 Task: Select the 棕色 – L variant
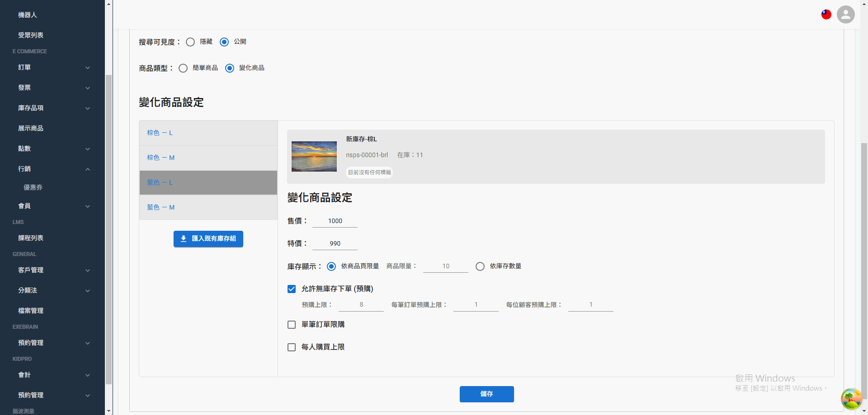[x=208, y=133]
